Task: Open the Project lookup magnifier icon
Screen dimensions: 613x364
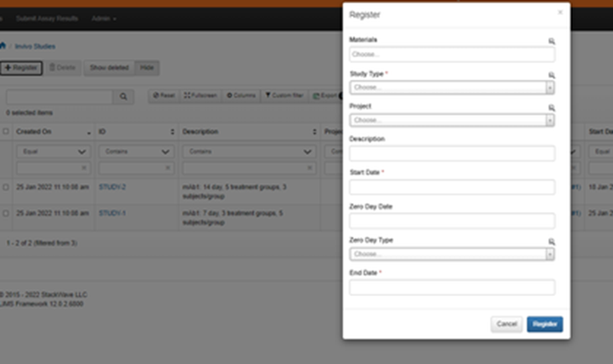Action: (551, 107)
